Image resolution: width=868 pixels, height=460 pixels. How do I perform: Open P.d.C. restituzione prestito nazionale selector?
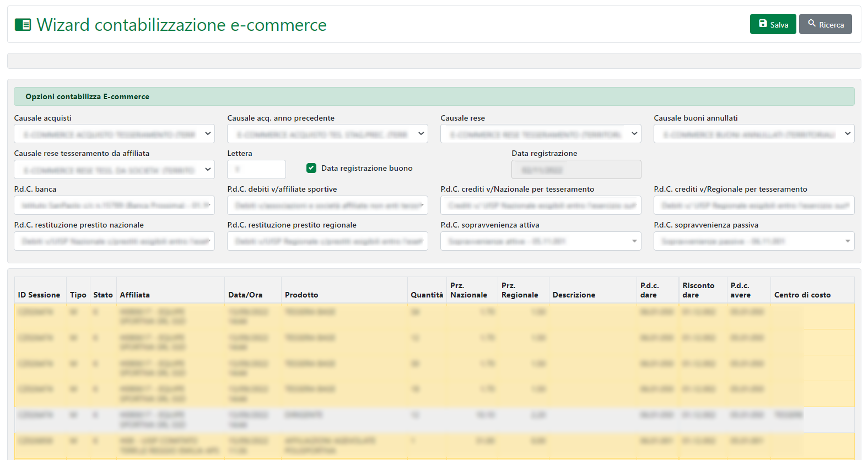(114, 241)
